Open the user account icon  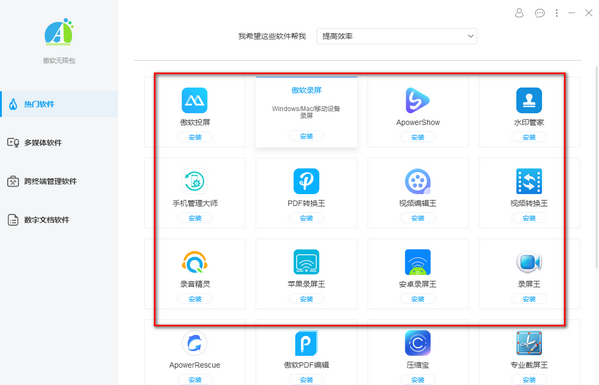[519, 13]
